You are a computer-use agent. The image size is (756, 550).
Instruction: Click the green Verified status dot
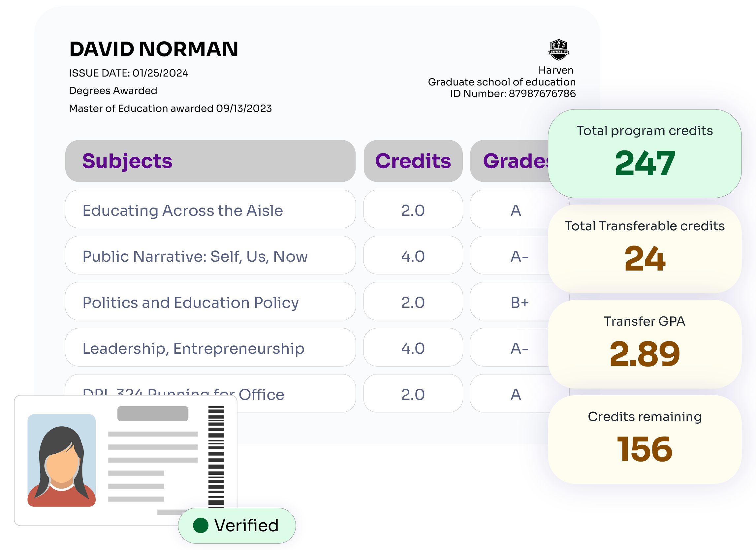(x=201, y=525)
